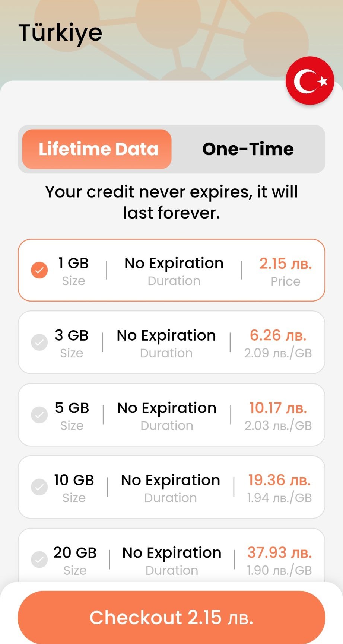This screenshot has width=343, height=644.
Task: Tap the Türkiye flag icon
Action: [x=309, y=81]
